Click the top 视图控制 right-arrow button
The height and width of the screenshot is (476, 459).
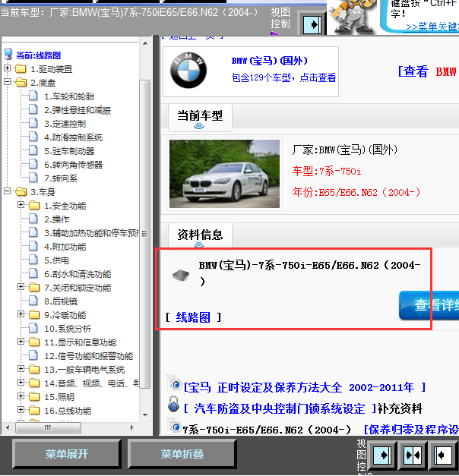coord(312,24)
